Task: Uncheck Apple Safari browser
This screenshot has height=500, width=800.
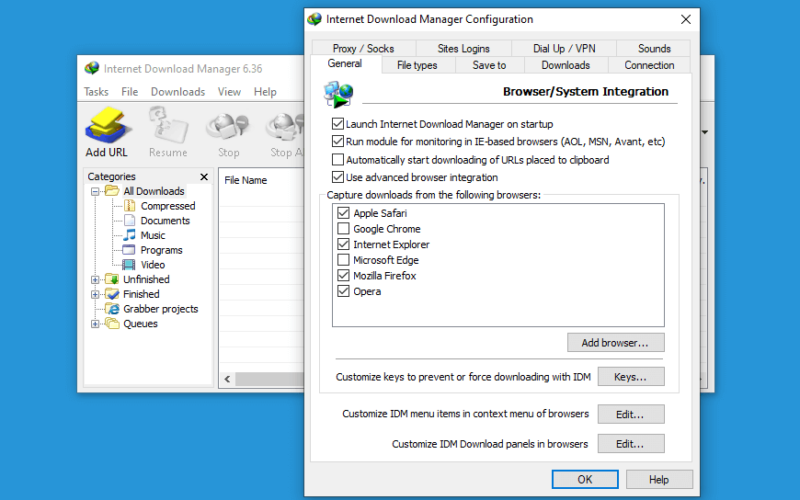Action: 343,213
